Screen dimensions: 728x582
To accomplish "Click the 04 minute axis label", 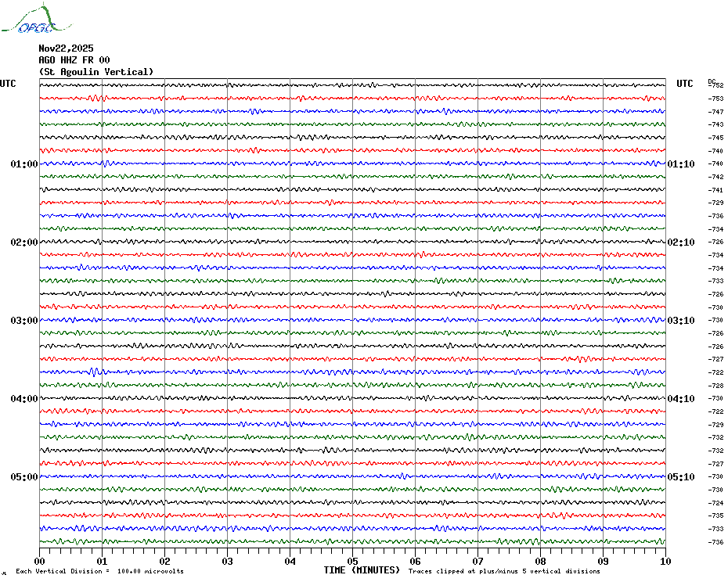I will pyautogui.click(x=290, y=561).
